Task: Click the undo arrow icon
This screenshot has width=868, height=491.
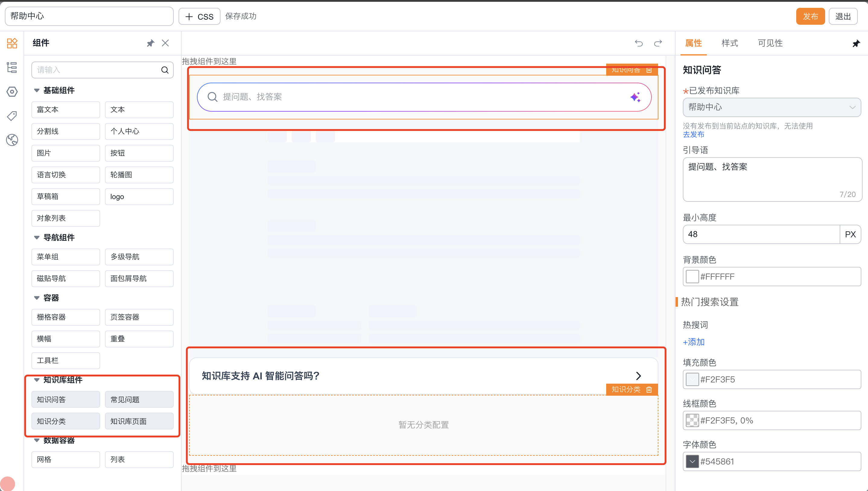Action: [639, 43]
